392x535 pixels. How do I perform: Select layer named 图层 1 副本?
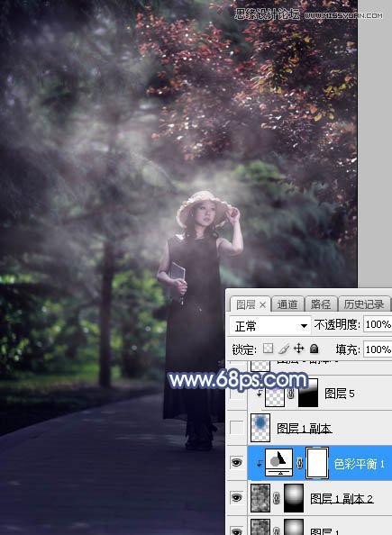coord(305,428)
